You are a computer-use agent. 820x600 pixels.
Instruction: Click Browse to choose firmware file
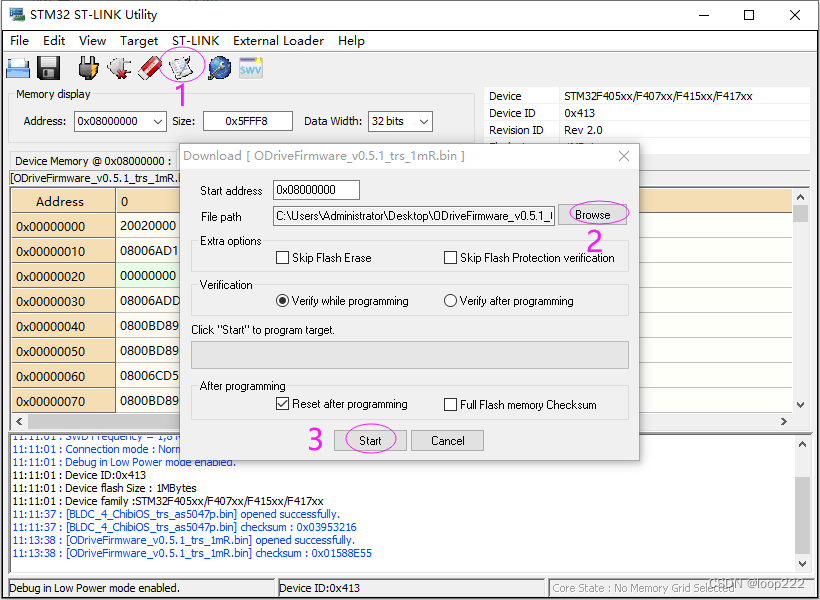(x=593, y=215)
